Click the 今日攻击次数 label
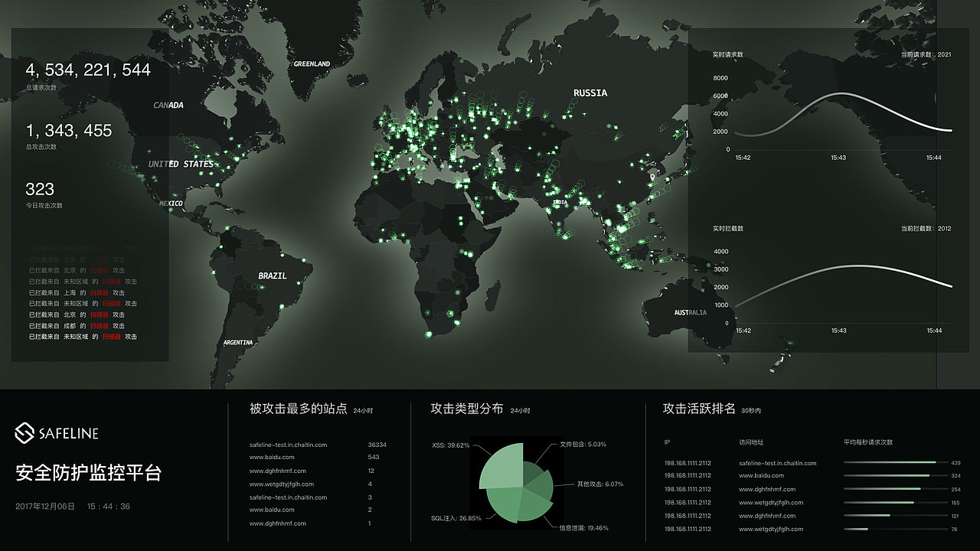This screenshot has width=980, height=551. pos(44,205)
